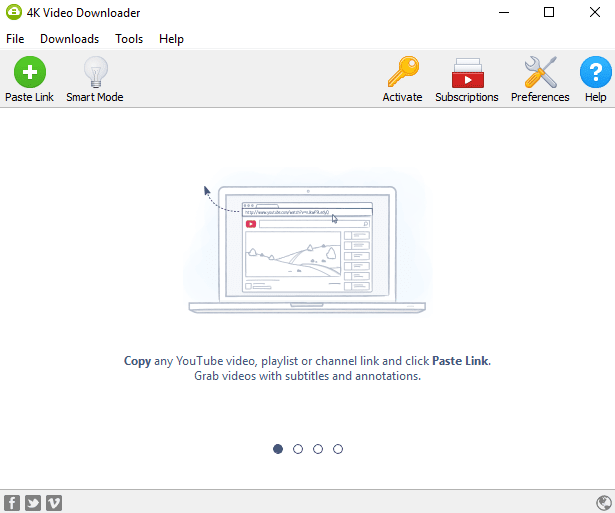Toggle Smart Mode lightbulb

(x=95, y=80)
